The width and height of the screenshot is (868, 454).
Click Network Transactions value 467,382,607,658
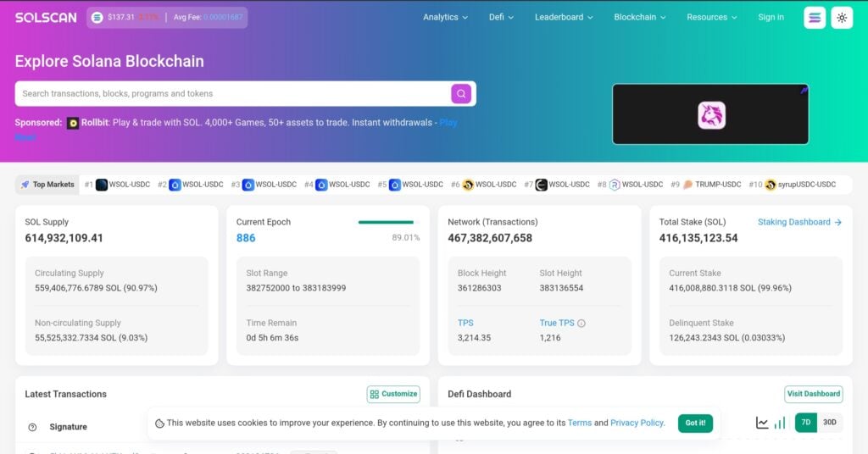490,238
